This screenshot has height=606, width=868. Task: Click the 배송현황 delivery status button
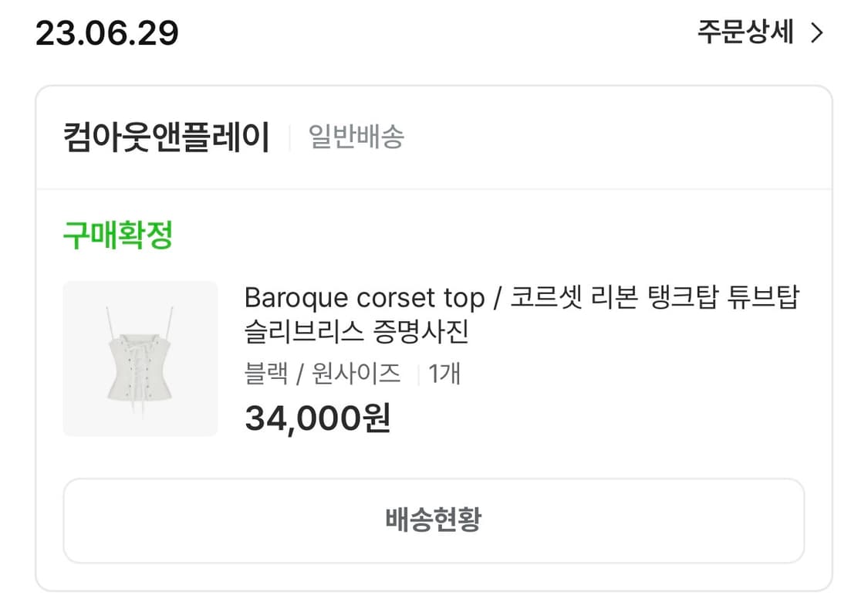434,520
